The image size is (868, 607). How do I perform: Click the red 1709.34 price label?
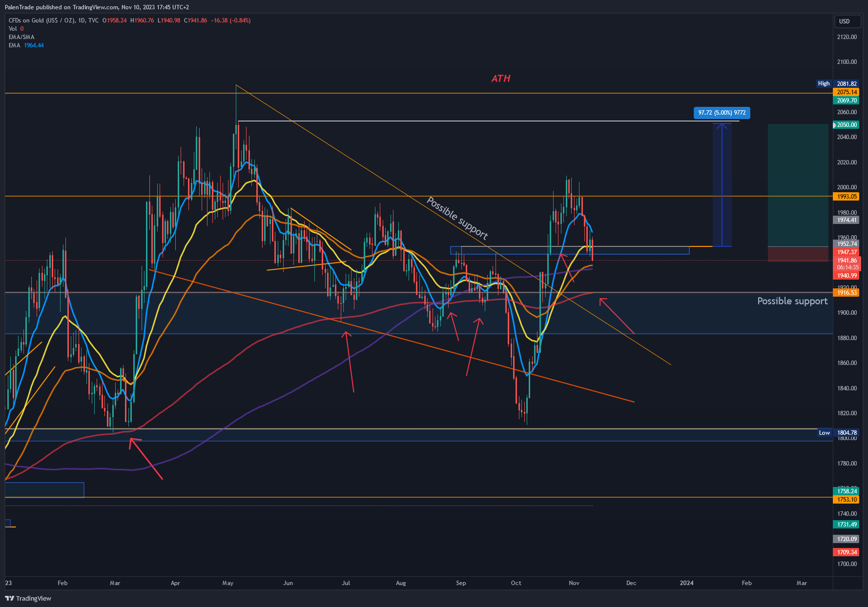click(847, 552)
